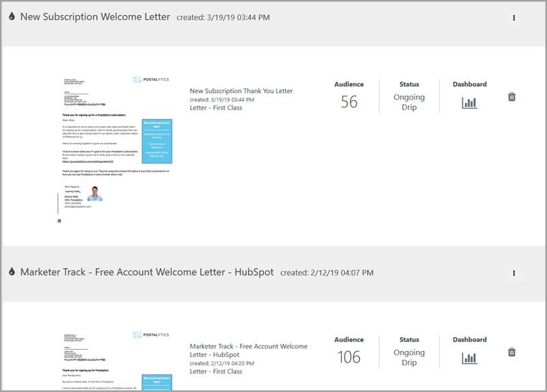Click the created: 3/19/19 03:44 PM header date
The height and width of the screenshot is (392, 547).
point(223,18)
